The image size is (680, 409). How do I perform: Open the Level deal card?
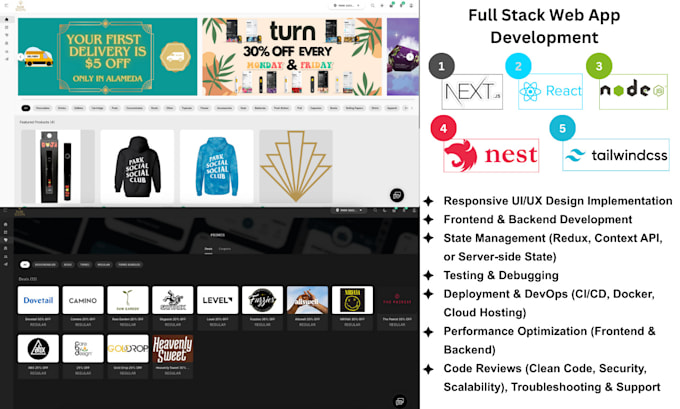218,308
